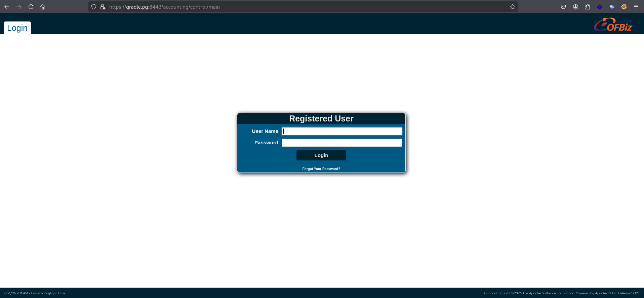Click the orange globe extension icon
The image size is (644, 298).
point(624,7)
